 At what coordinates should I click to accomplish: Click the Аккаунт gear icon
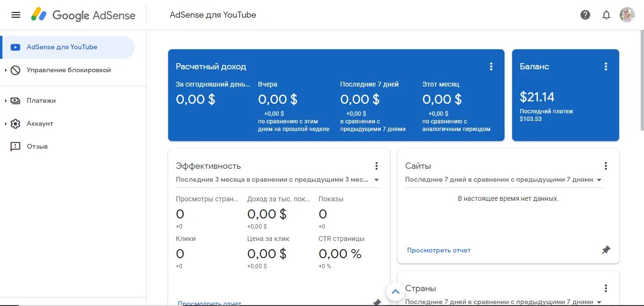(x=15, y=124)
